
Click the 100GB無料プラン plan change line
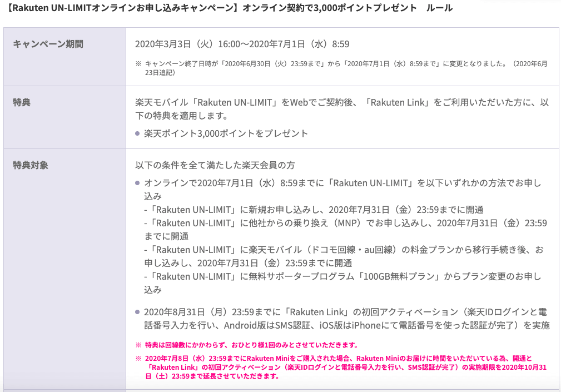click(342, 283)
